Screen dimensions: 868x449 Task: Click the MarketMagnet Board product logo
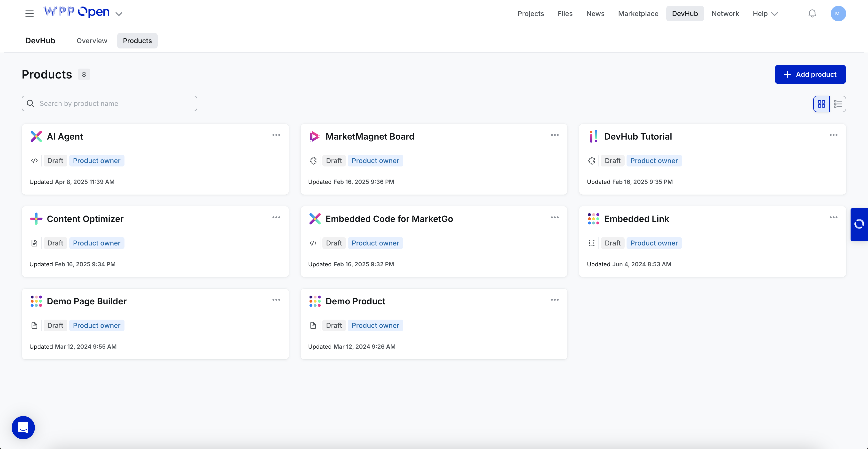[x=314, y=136]
